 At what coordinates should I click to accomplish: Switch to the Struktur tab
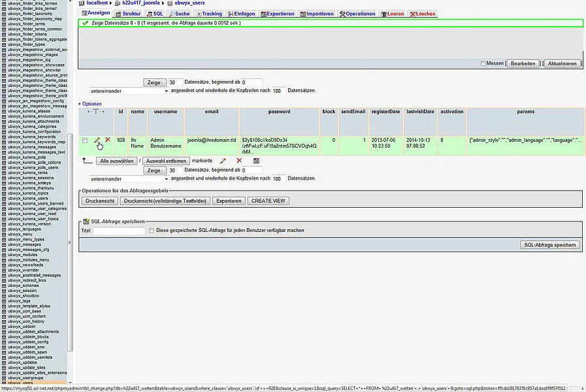127,14
